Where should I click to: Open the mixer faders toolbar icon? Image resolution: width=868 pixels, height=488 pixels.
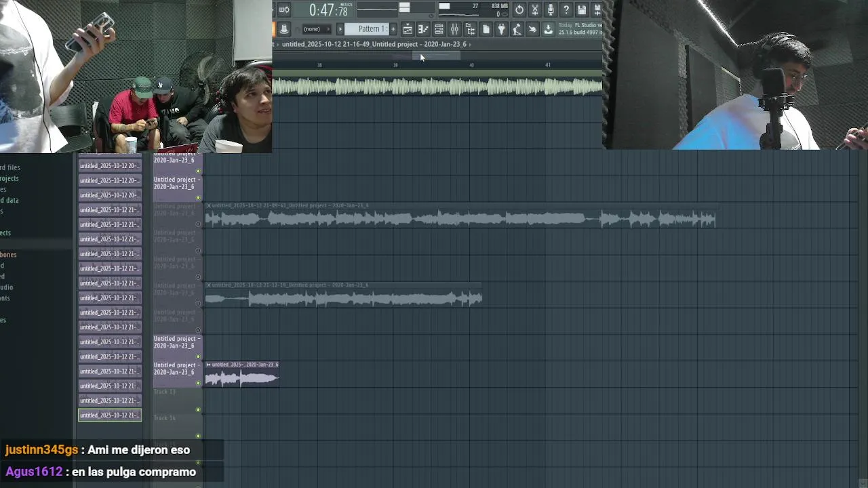point(454,29)
